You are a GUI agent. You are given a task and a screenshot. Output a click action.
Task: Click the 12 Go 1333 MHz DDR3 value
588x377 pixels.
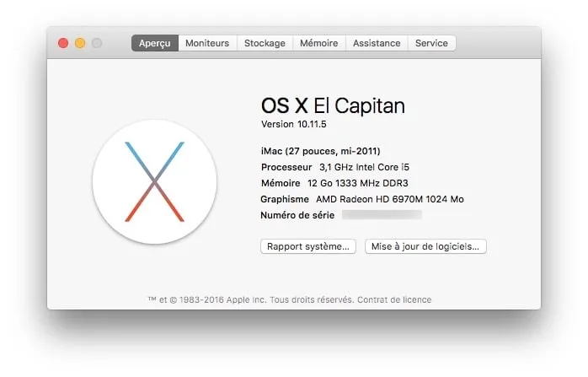point(358,183)
